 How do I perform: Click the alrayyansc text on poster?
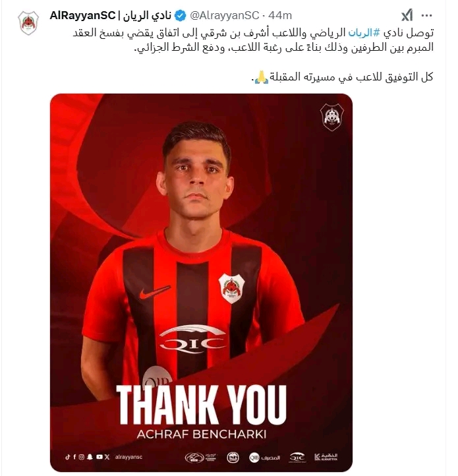pyautogui.click(x=129, y=457)
